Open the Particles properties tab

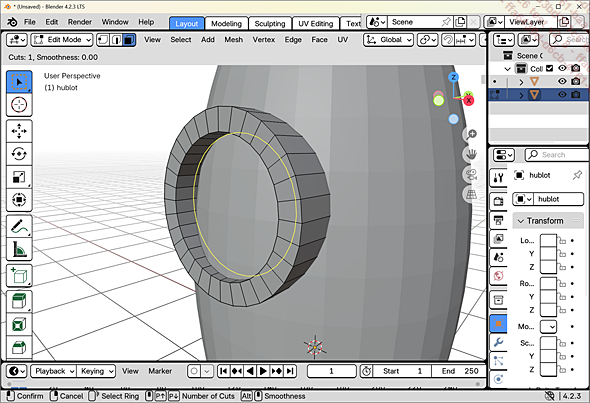(498, 360)
